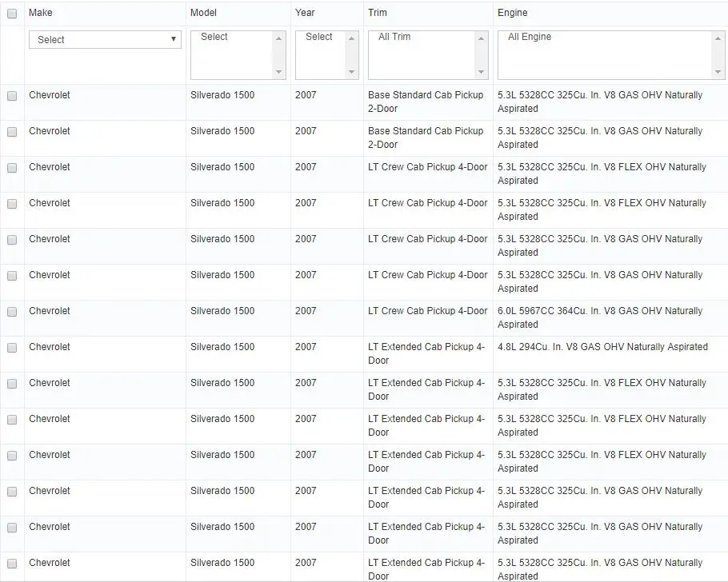Click the Make column header
Screen dimensions: 728x582
tap(40, 13)
